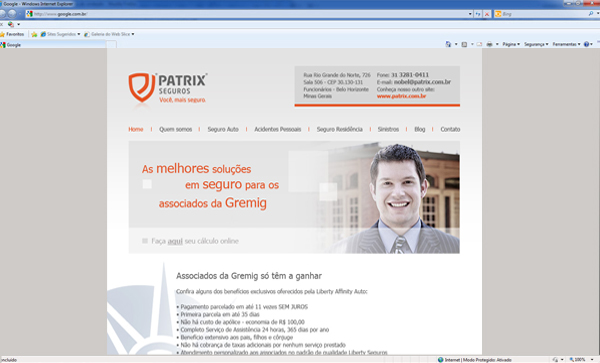Click the red Stop loading icon
Image resolution: width=600 pixels, height=363 pixels.
pos(487,14)
